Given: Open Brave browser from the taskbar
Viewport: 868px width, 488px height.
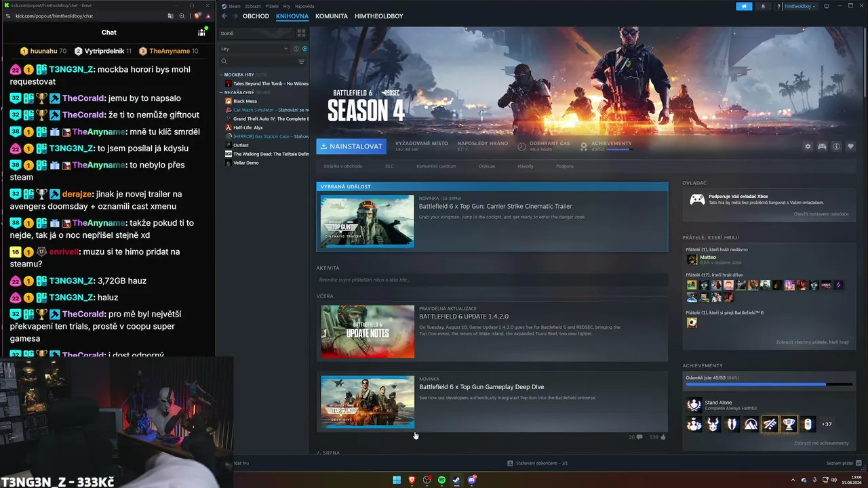Looking at the screenshot, I should (412, 480).
